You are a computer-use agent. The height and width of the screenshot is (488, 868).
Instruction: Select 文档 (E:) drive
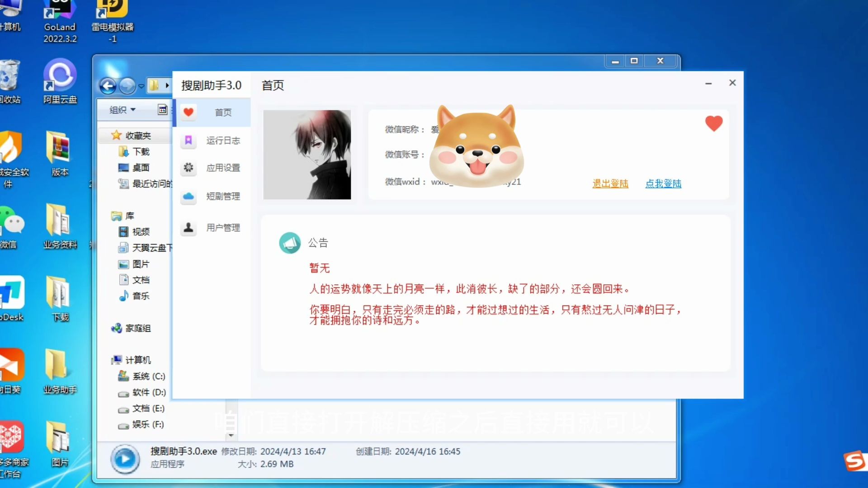[141, 408]
